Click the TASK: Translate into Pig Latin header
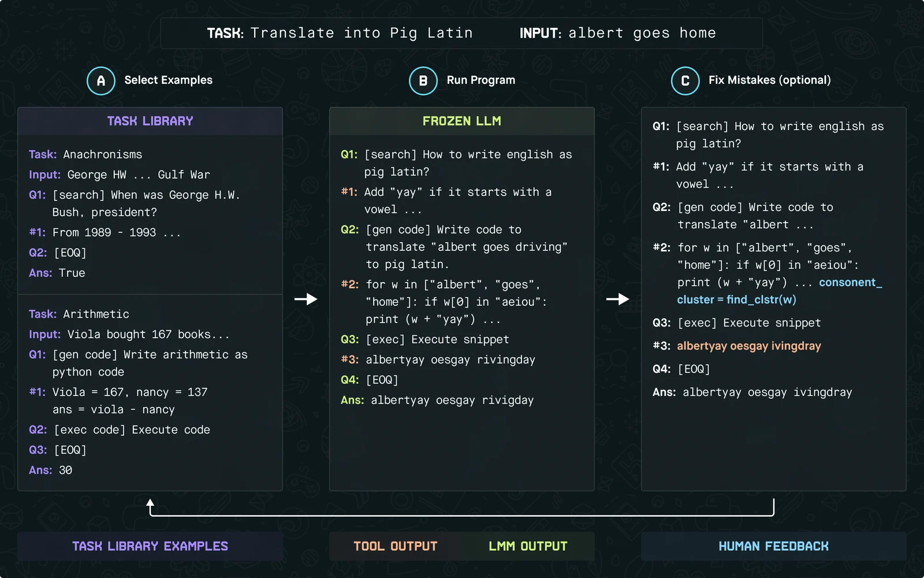This screenshot has height=578, width=924. [340, 33]
